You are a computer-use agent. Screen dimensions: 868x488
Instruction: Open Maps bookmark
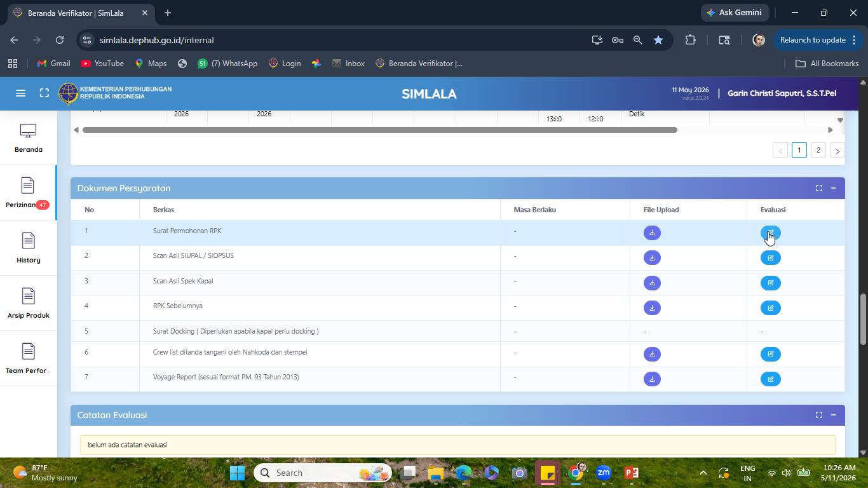coord(151,64)
